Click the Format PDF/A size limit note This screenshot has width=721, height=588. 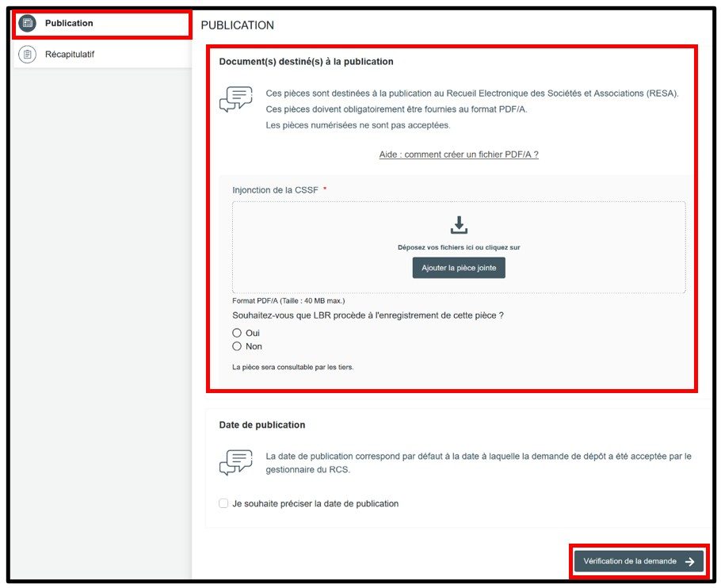pyautogui.click(x=288, y=301)
